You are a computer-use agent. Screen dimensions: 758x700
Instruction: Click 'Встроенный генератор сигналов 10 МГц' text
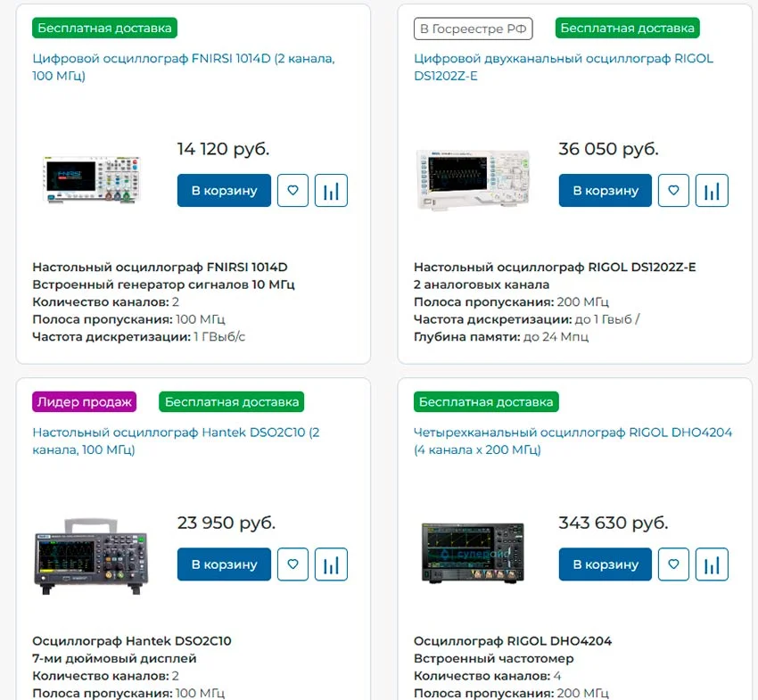(x=163, y=284)
